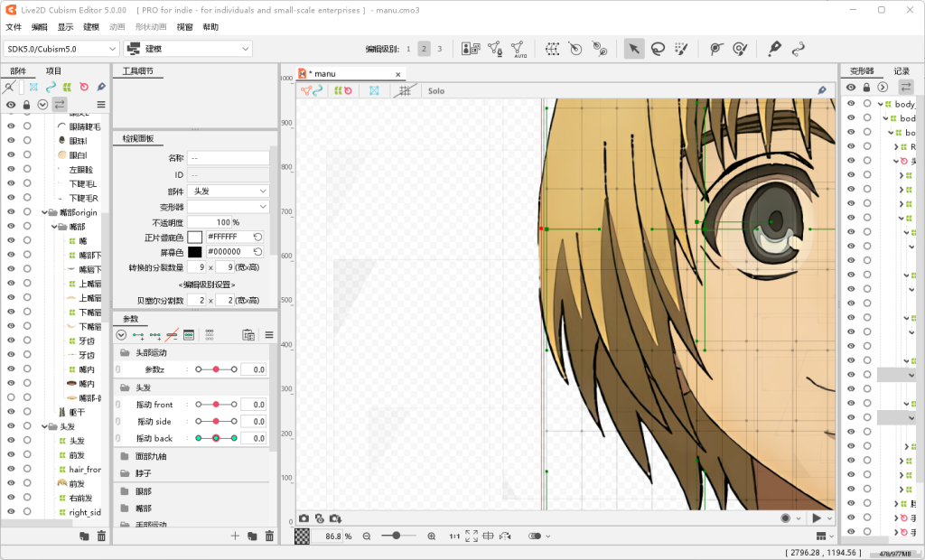Open the 建模 workspace dropdown
Screen dimensions: 925x560
point(188,49)
